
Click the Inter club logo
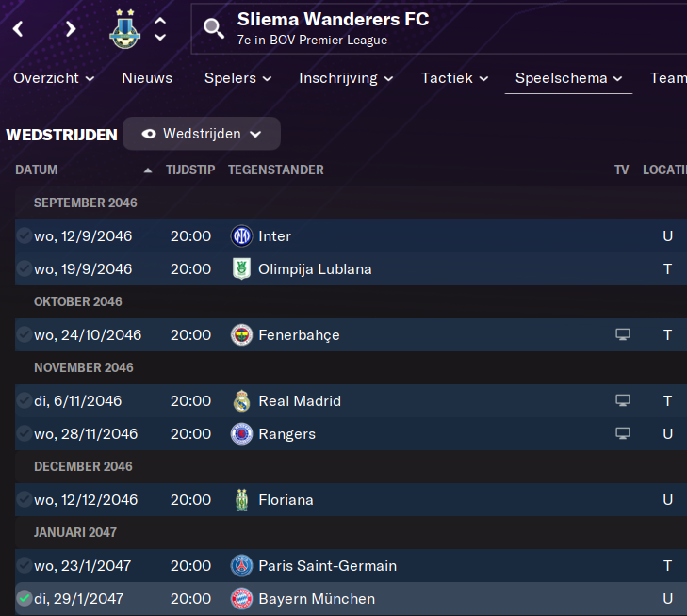(x=242, y=236)
